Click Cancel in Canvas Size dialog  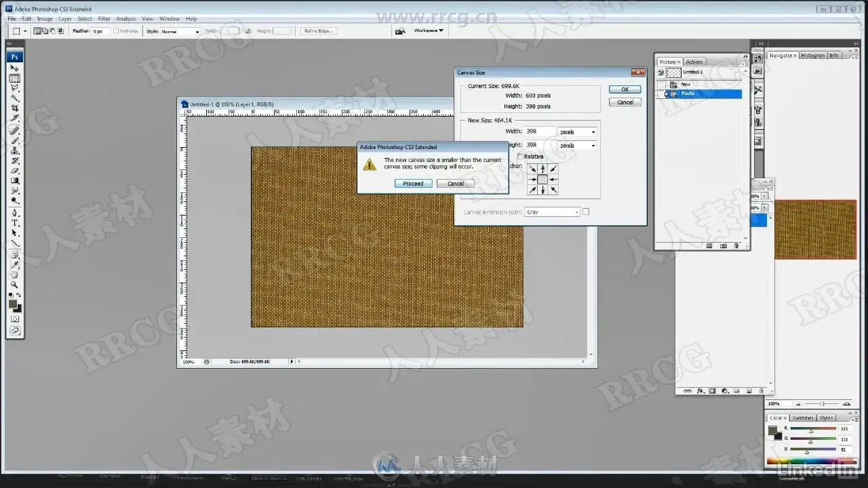pyautogui.click(x=625, y=102)
